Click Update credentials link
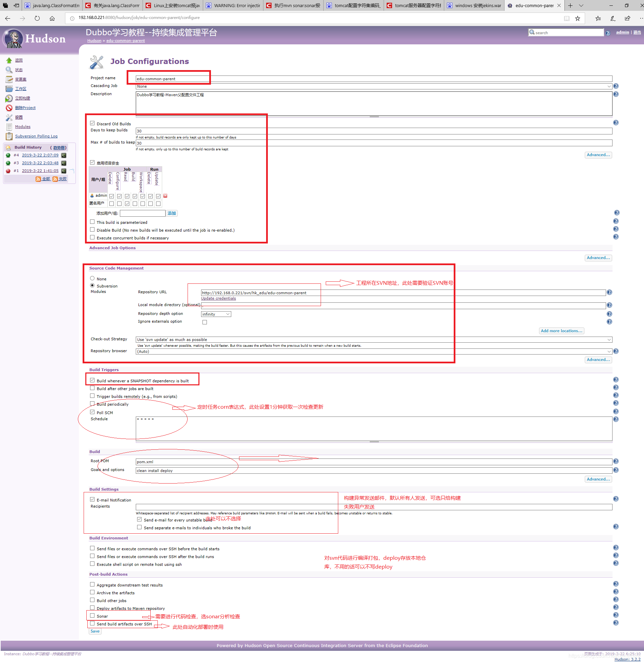This screenshot has width=644, height=662. (x=218, y=298)
